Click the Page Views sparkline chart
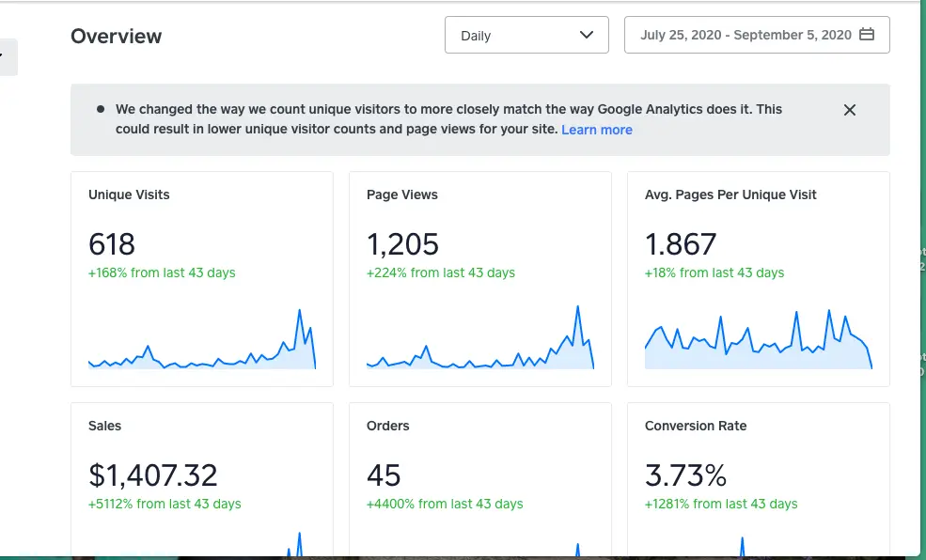 (480, 337)
